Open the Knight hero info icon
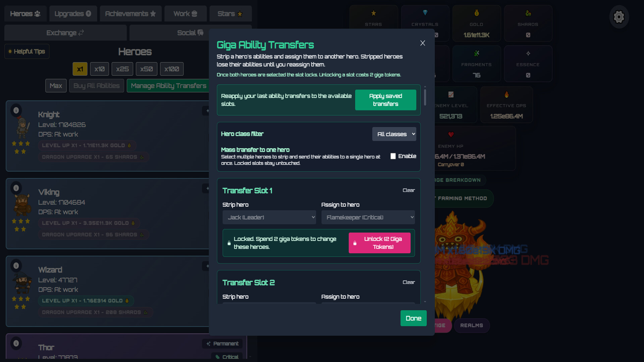 (x=16, y=110)
